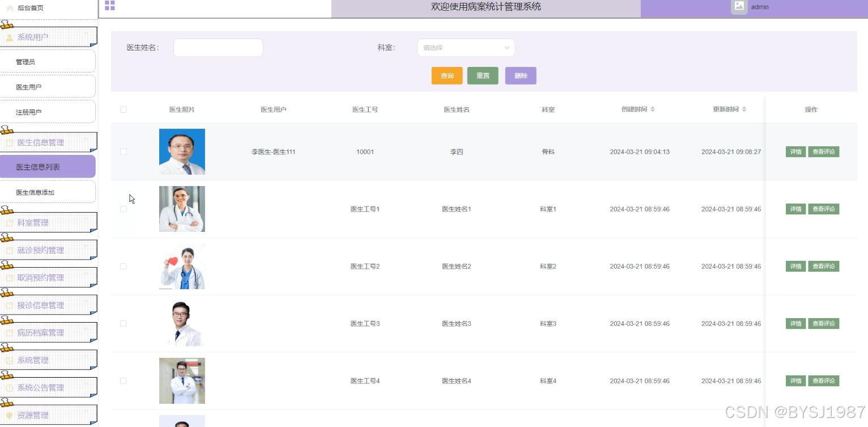Click the 医生工号3 cell
This screenshot has height=427, width=868.
(365, 324)
